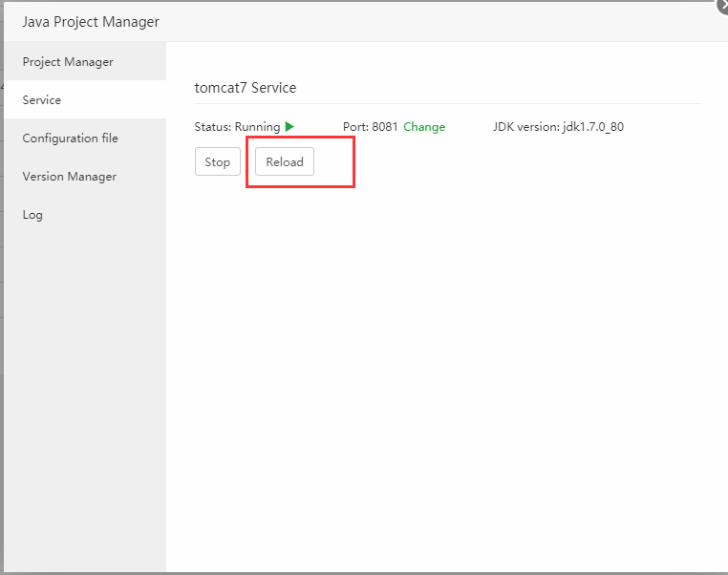Open the Project Manager tab
This screenshot has width=728, height=575.
(85, 62)
